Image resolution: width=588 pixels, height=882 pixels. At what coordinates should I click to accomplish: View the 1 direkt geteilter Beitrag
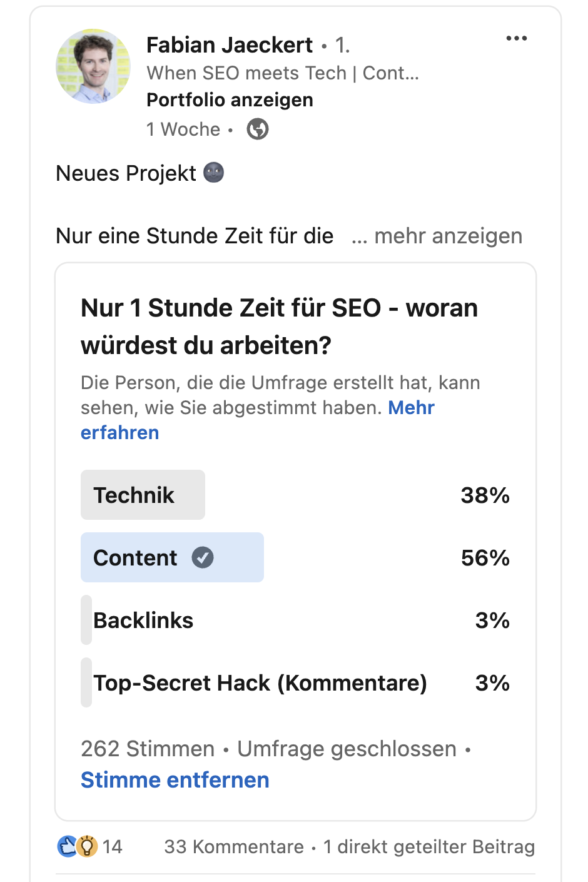pyautogui.click(x=429, y=846)
